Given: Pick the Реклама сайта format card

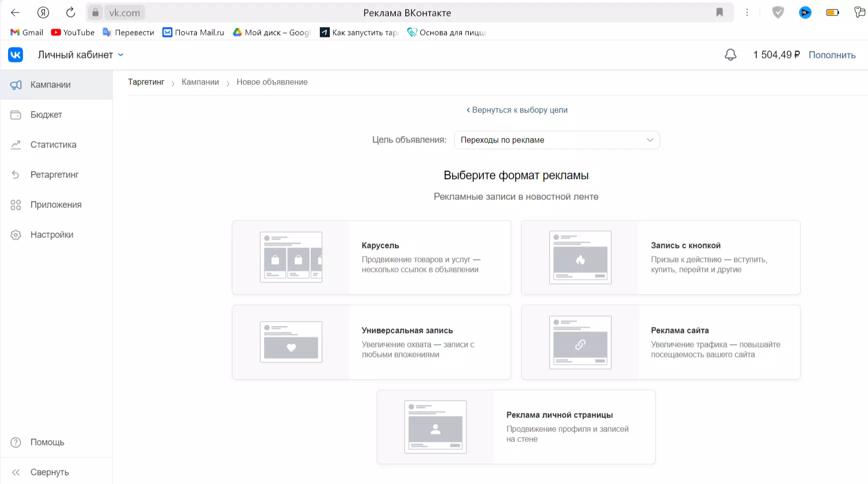Looking at the screenshot, I should (660, 342).
